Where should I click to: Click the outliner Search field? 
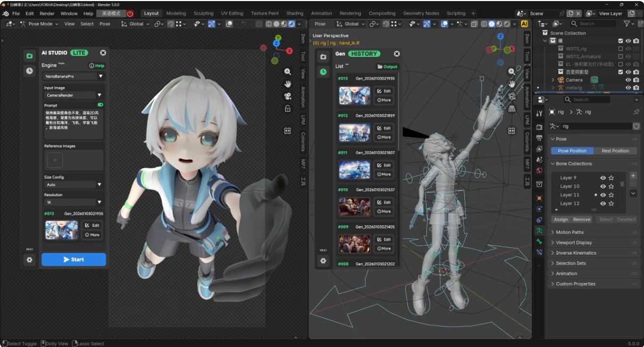(x=592, y=23)
